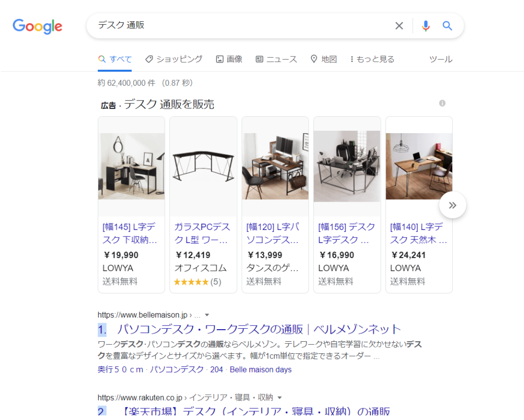Open ツール search tools
The height and width of the screenshot is (420, 524).
[x=441, y=59]
